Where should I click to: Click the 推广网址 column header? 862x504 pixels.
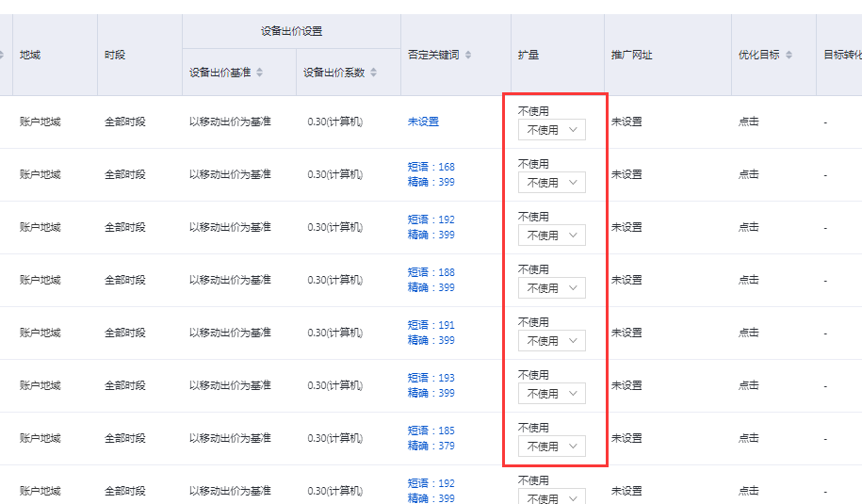point(631,55)
